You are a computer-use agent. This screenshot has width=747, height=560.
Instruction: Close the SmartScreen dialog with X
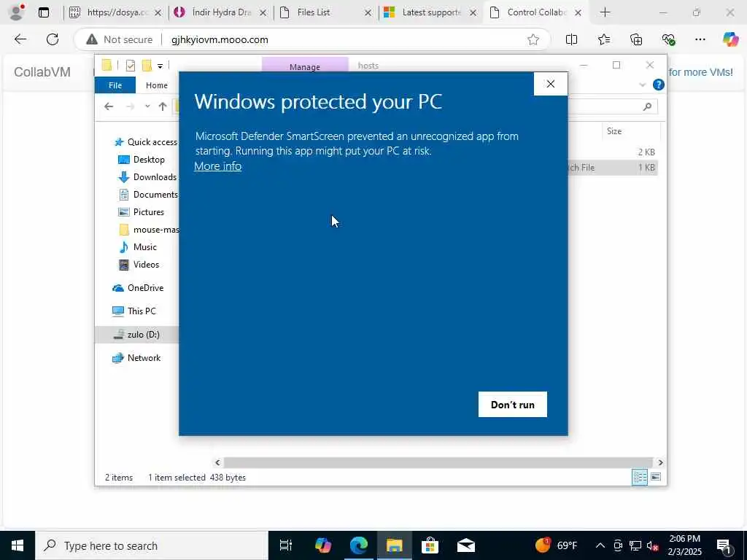click(550, 84)
